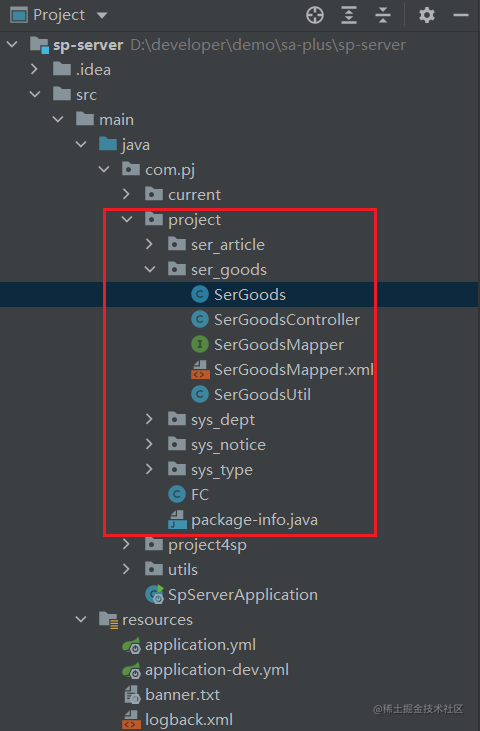The image size is (480, 731).
Task: Select the sys_dept package name
Action: tap(223, 420)
